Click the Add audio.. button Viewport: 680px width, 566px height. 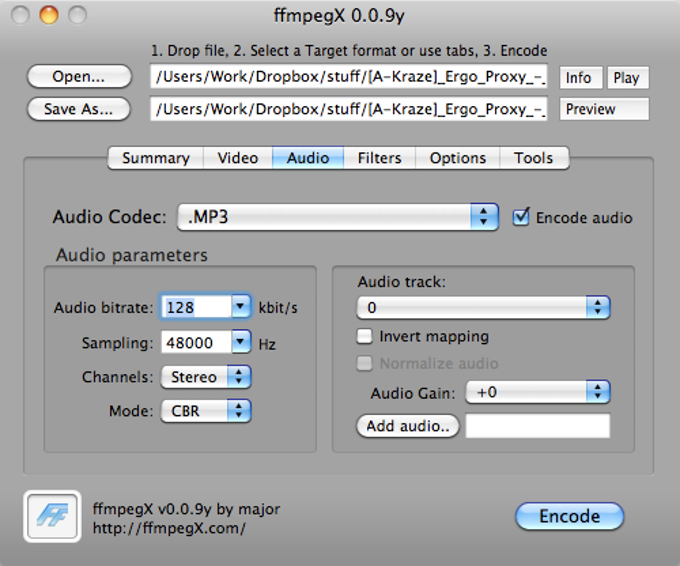pos(407,426)
